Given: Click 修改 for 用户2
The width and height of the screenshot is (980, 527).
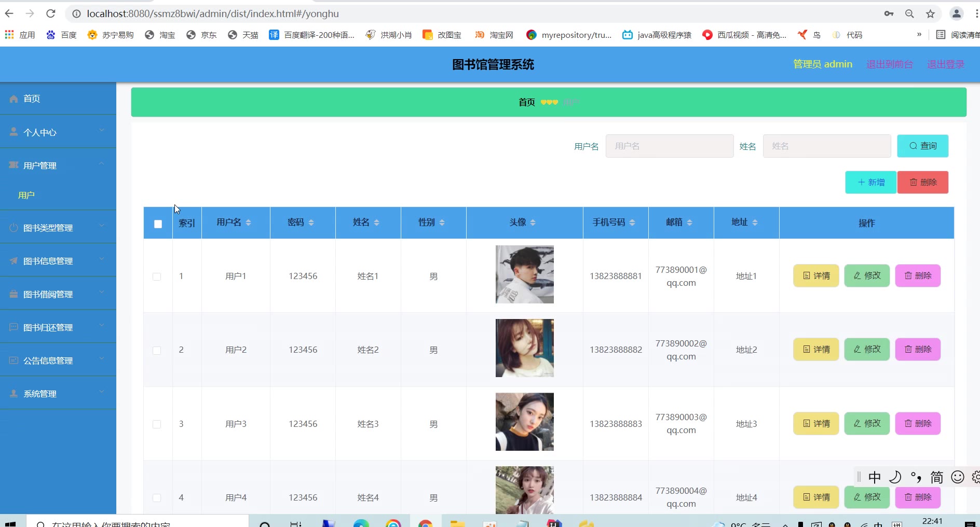Looking at the screenshot, I should pos(867,349).
